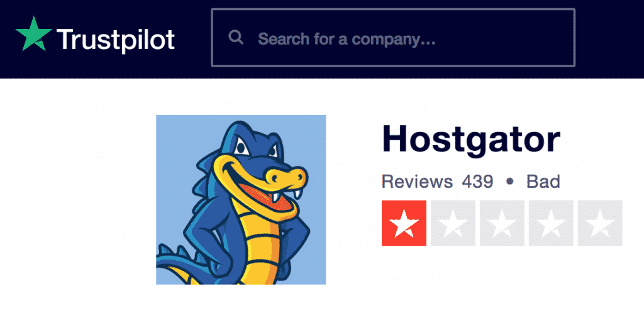
Task: Click the red first rating star
Action: click(x=404, y=223)
